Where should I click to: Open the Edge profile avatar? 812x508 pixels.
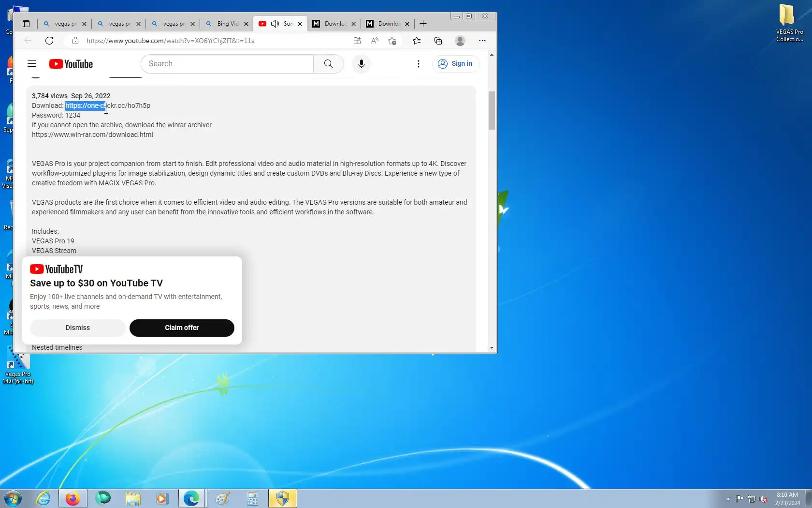coord(460,41)
